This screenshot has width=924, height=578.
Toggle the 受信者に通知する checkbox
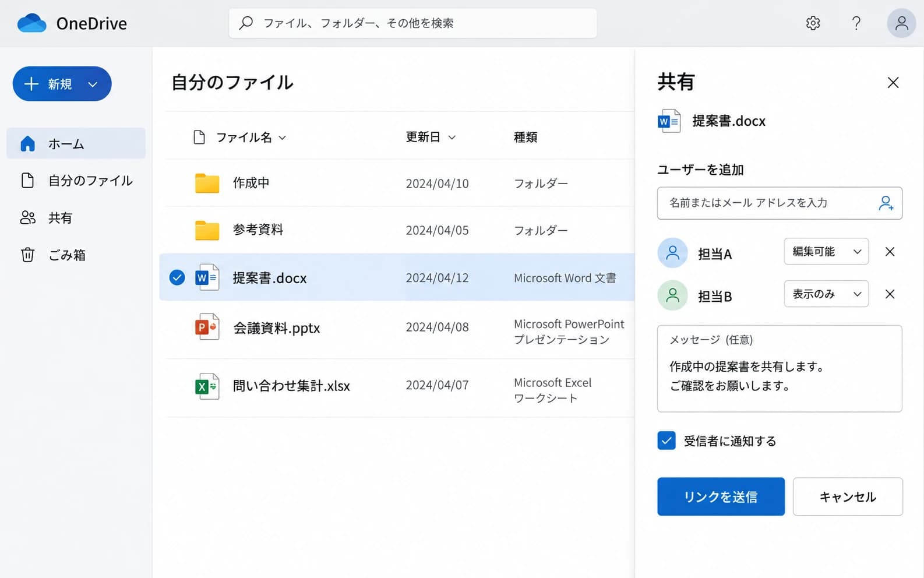666,440
